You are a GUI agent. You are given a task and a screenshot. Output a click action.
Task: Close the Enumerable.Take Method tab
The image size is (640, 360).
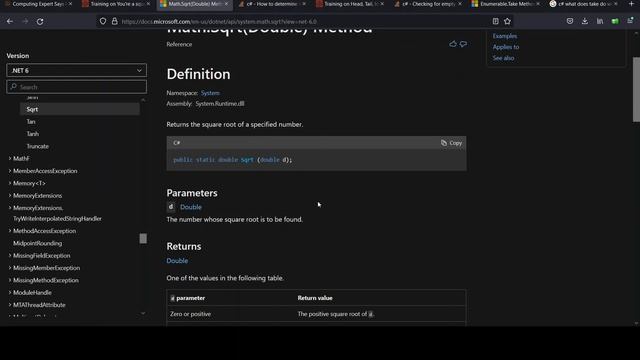click(538, 4)
